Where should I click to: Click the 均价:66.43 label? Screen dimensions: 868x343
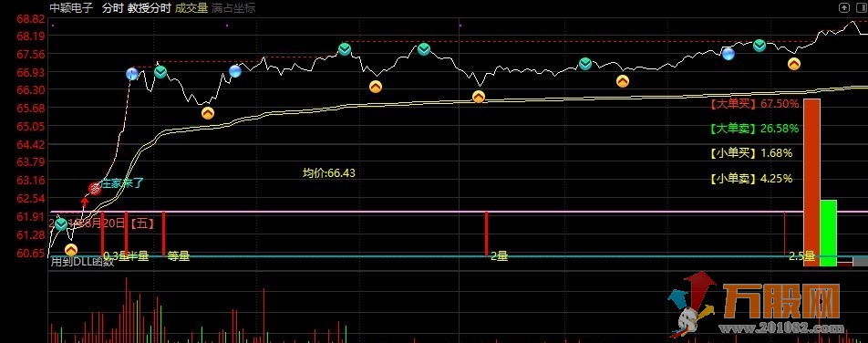[329, 173]
